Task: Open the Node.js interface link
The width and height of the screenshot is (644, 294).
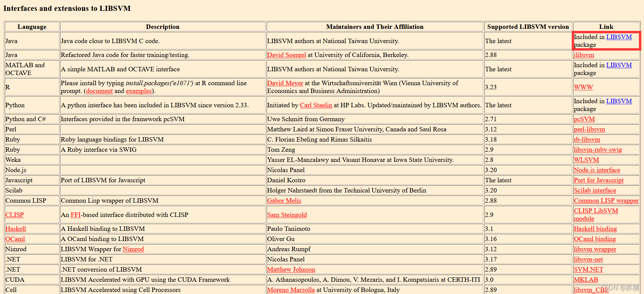Action: pos(597,170)
